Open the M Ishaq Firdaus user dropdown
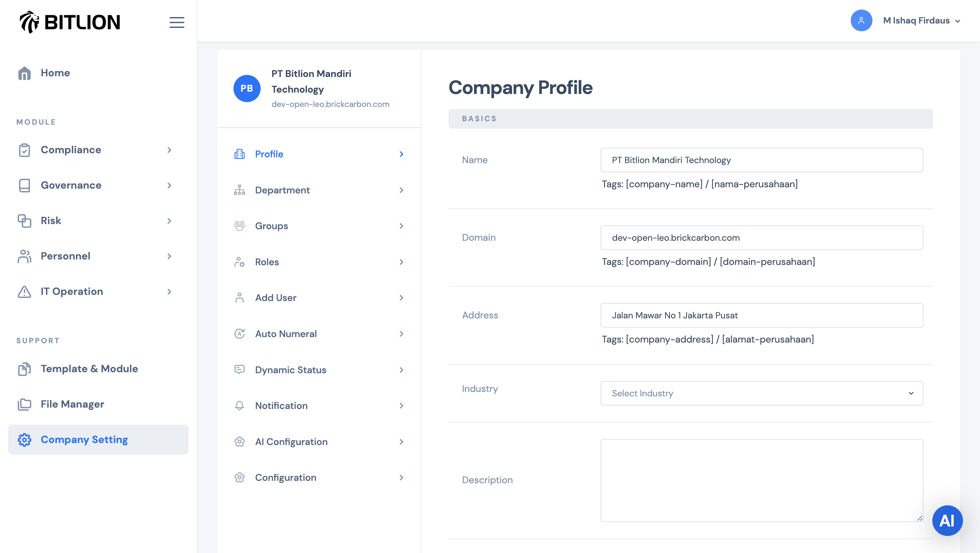 coord(921,20)
